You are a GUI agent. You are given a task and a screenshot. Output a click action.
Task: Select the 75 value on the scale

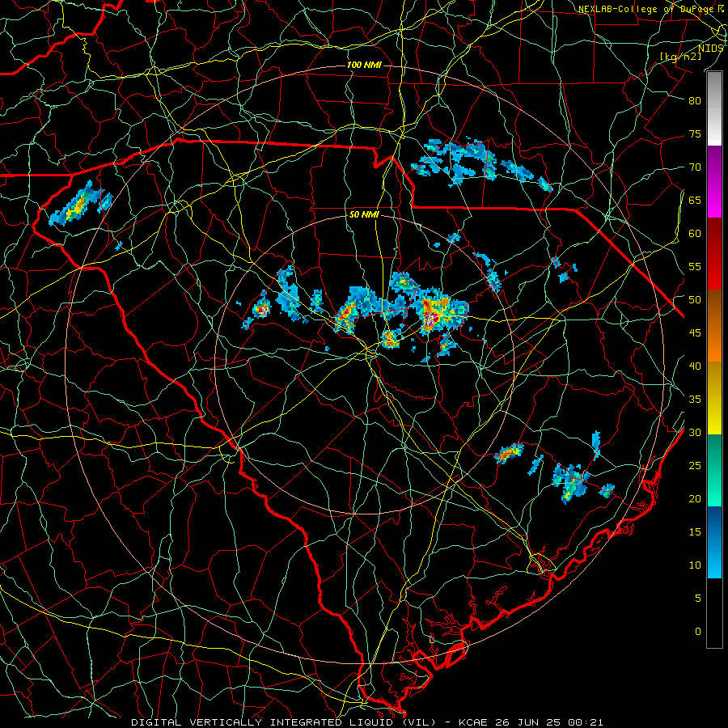pyautogui.click(x=695, y=134)
